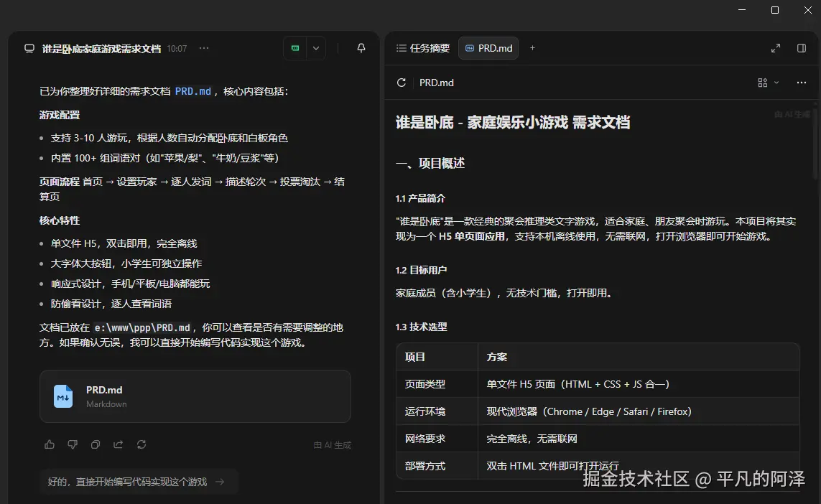This screenshot has width=821, height=504.
Task: Click the 由 AI 生成 label under message
Action: pos(333,445)
